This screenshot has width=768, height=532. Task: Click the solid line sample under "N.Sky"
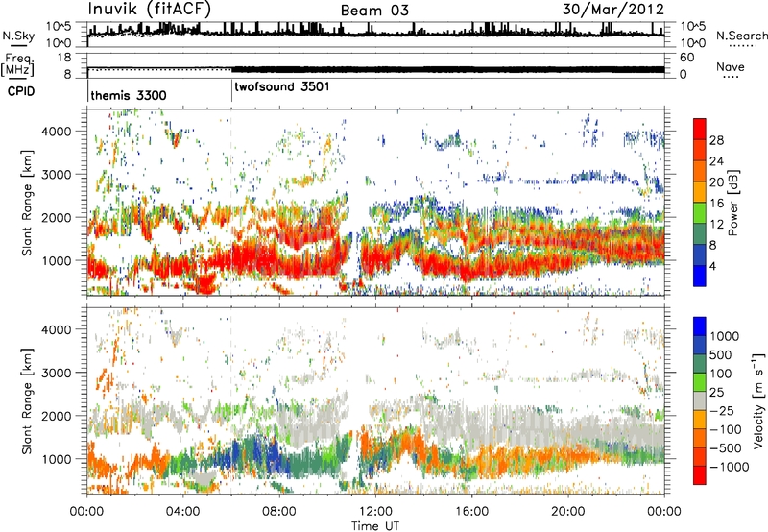pyautogui.click(x=18, y=46)
